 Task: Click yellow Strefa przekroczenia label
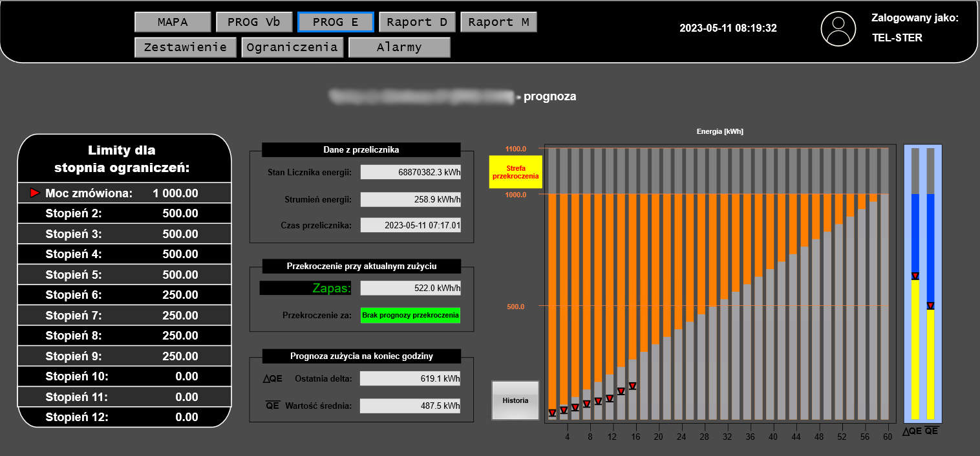(x=515, y=171)
